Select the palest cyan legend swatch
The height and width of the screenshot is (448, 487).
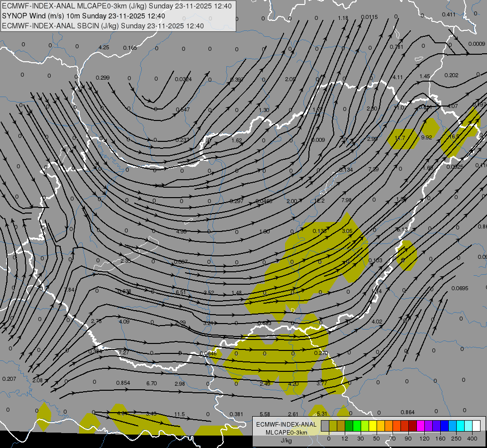(469, 426)
